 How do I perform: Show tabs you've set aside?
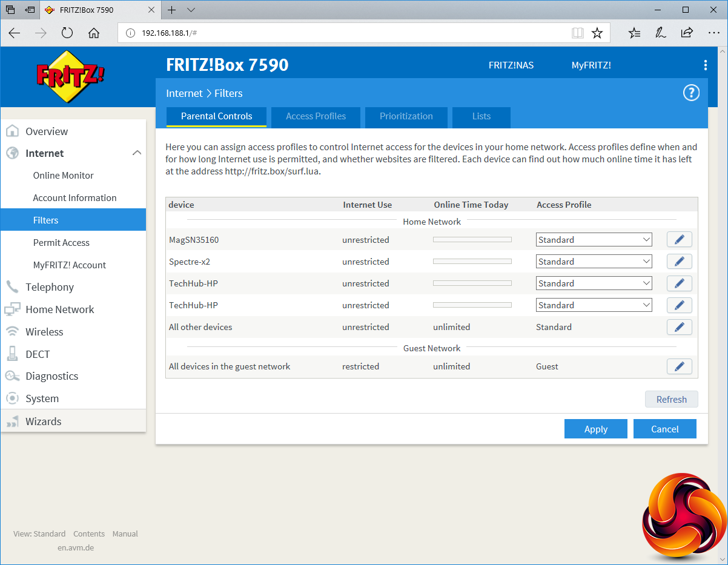(10, 10)
